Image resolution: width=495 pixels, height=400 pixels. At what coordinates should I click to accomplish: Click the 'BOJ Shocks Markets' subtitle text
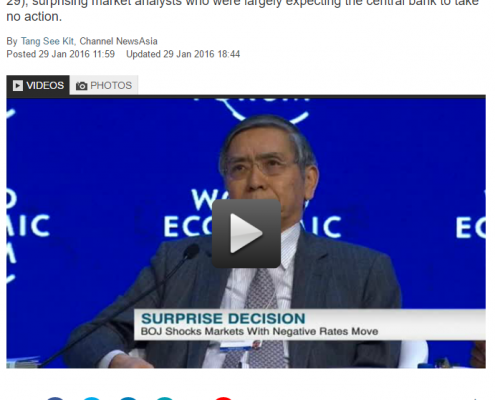pyautogui.click(x=259, y=331)
